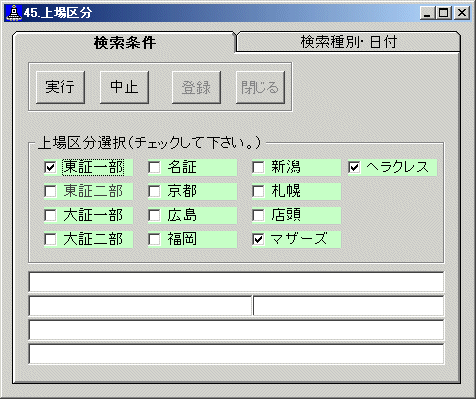Click the 中止 button
Image resolution: width=476 pixels, height=399 pixels.
tap(124, 87)
